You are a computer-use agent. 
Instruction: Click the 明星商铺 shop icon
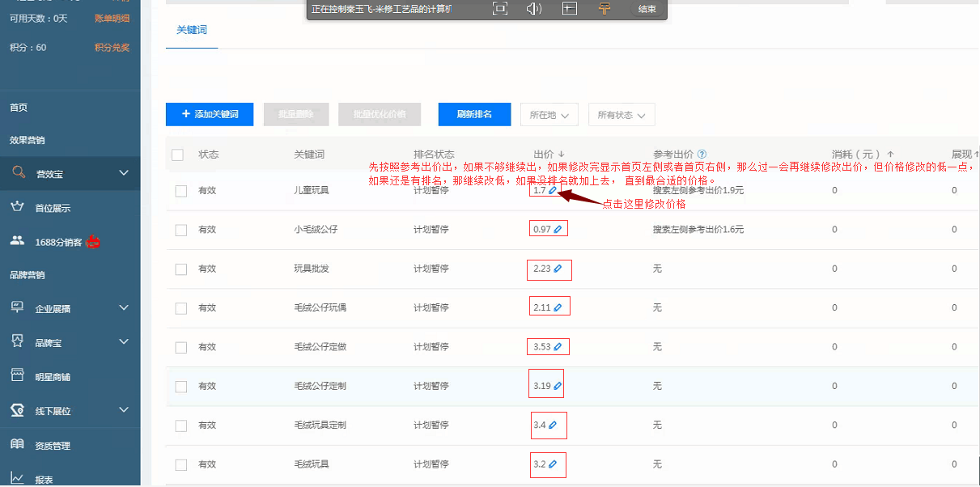click(x=17, y=376)
